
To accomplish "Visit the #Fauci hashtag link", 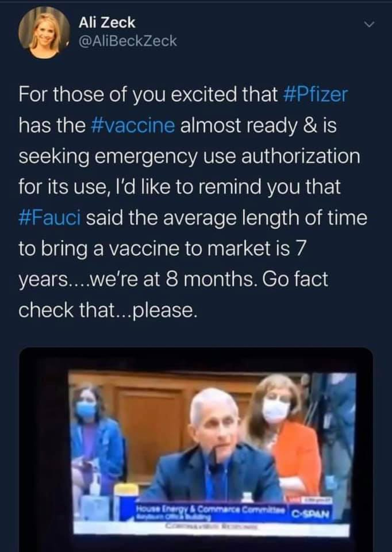I will point(50,217).
